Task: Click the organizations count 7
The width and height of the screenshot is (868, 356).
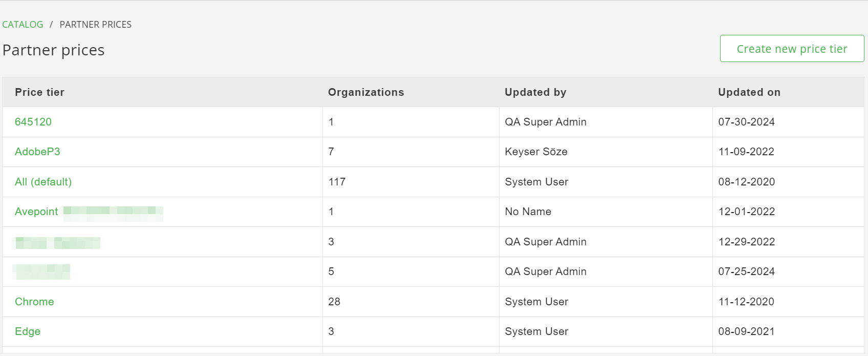Action: (x=331, y=152)
